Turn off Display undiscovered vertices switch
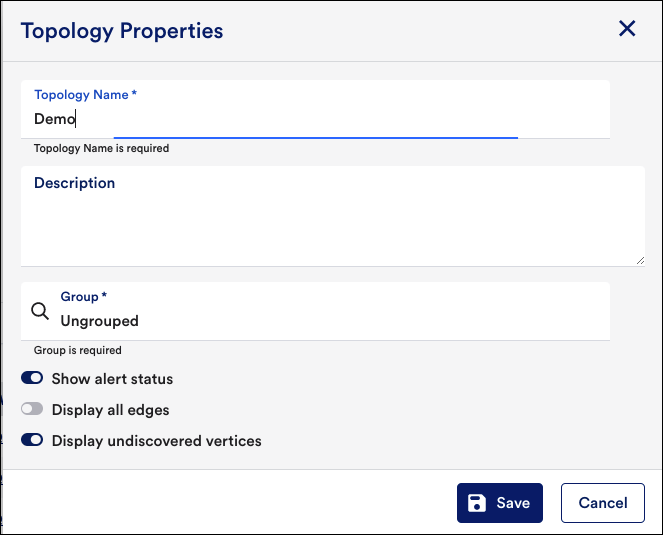The width and height of the screenshot is (663, 535). coord(32,440)
